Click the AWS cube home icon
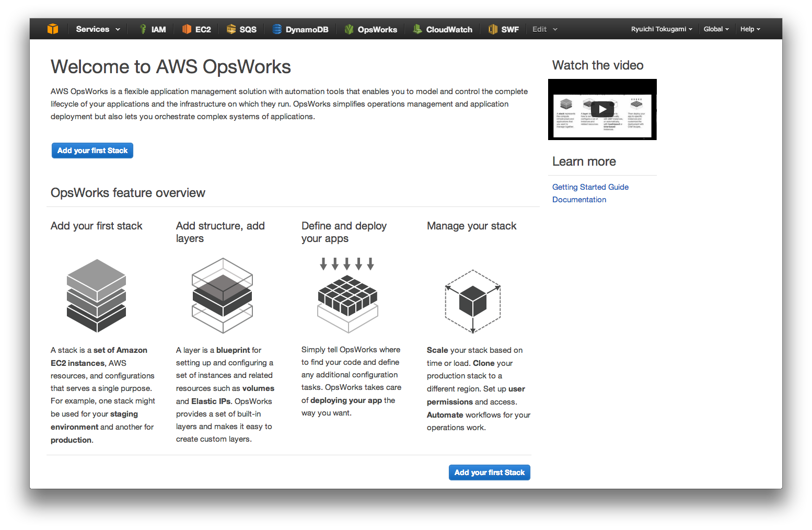Image resolution: width=812 pixels, height=530 pixels. 53,29
